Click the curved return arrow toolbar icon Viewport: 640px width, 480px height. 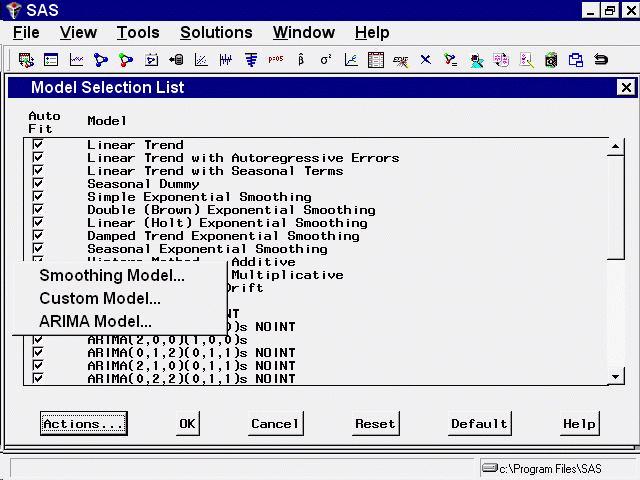pyautogui.click(x=601, y=60)
